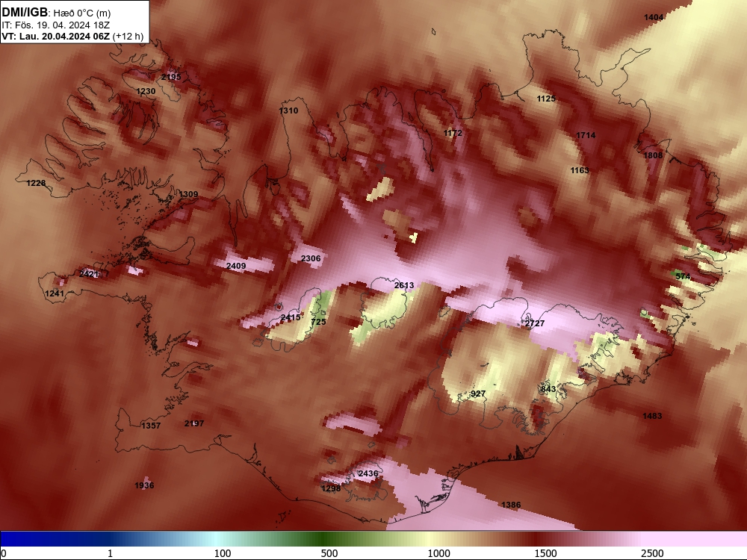This screenshot has width=747, height=560.
Task: Click the value 2415 on the map
Action: [x=291, y=317]
